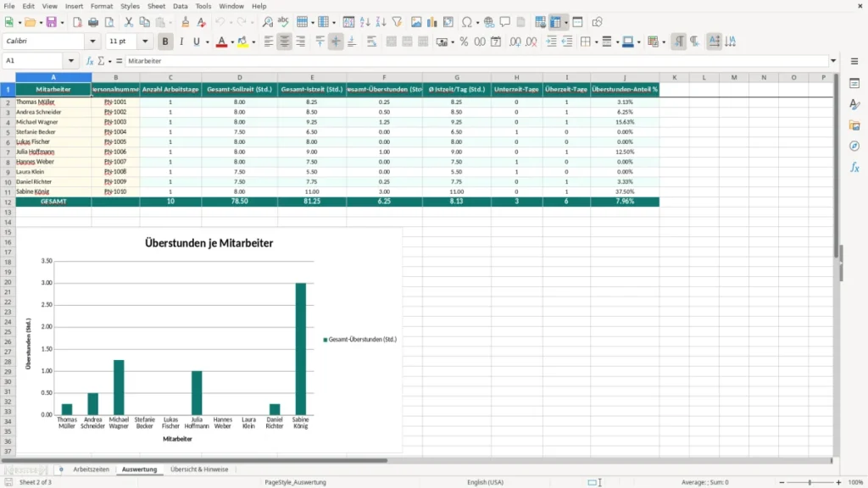Image resolution: width=868 pixels, height=488 pixels.
Task: Sort descending Z to A
Action: pyautogui.click(x=381, y=22)
